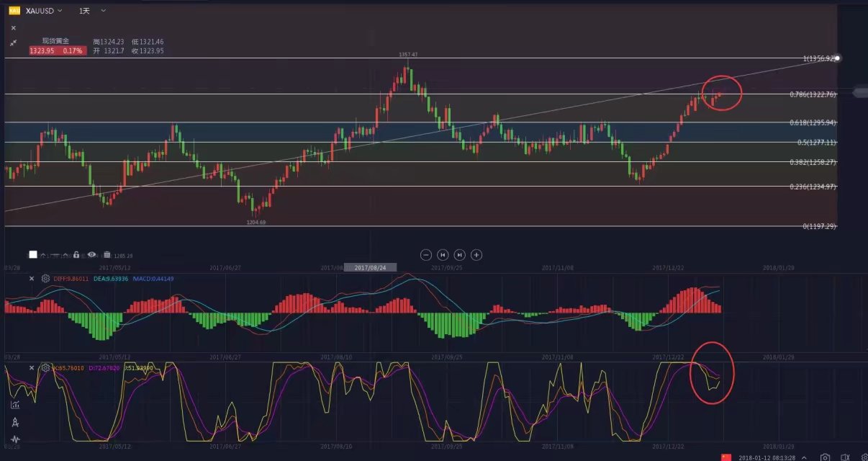The height and width of the screenshot is (461, 868).
Task: Click the 2018-01-12 08:13:28 timestamp
Action: pyautogui.click(x=768, y=457)
